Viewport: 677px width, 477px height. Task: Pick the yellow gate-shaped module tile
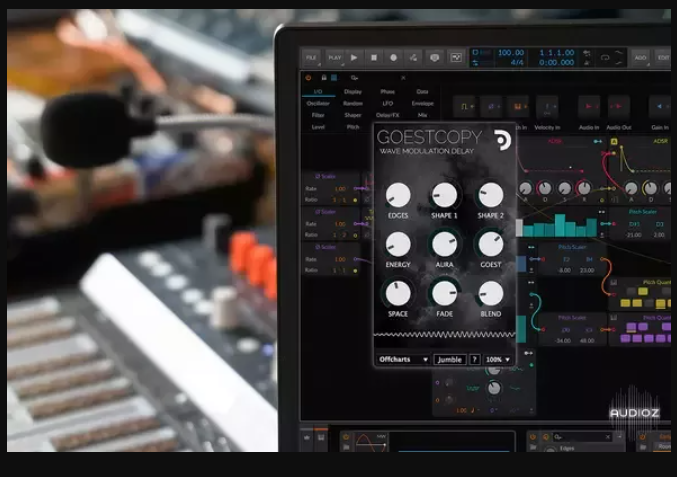[x=465, y=107]
